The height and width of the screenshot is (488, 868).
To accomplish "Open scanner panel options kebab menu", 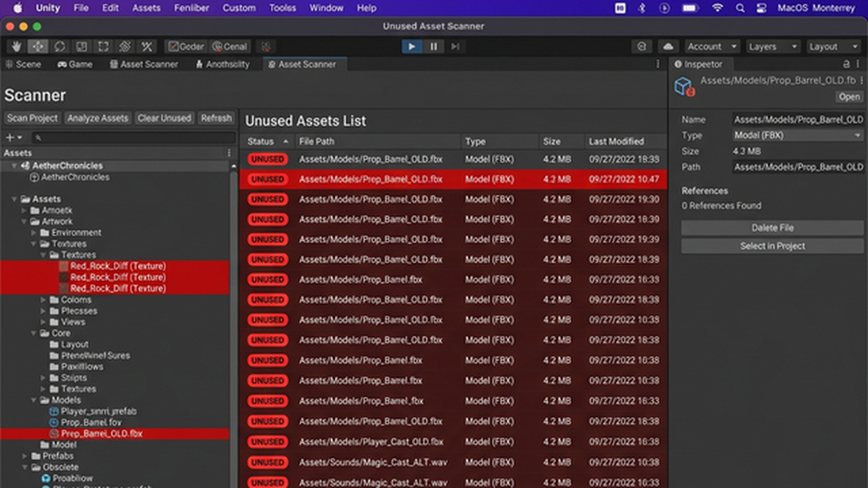I will (658, 64).
